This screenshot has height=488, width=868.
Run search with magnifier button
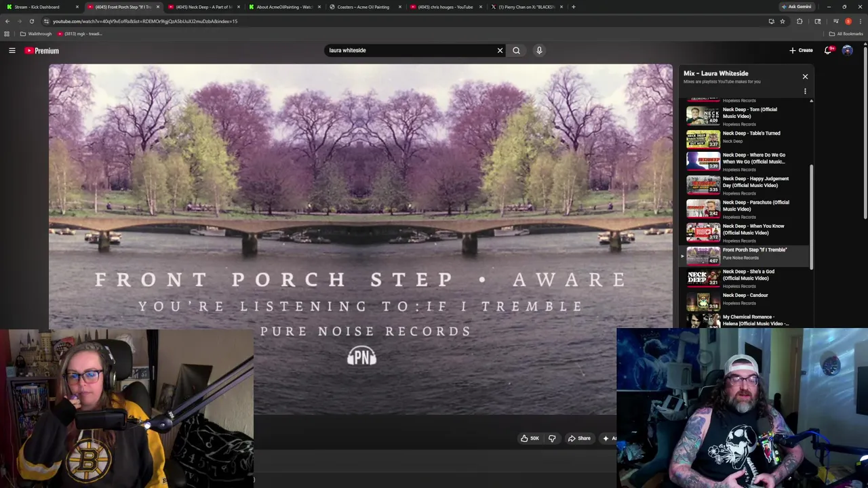click(x=516, y=50)
